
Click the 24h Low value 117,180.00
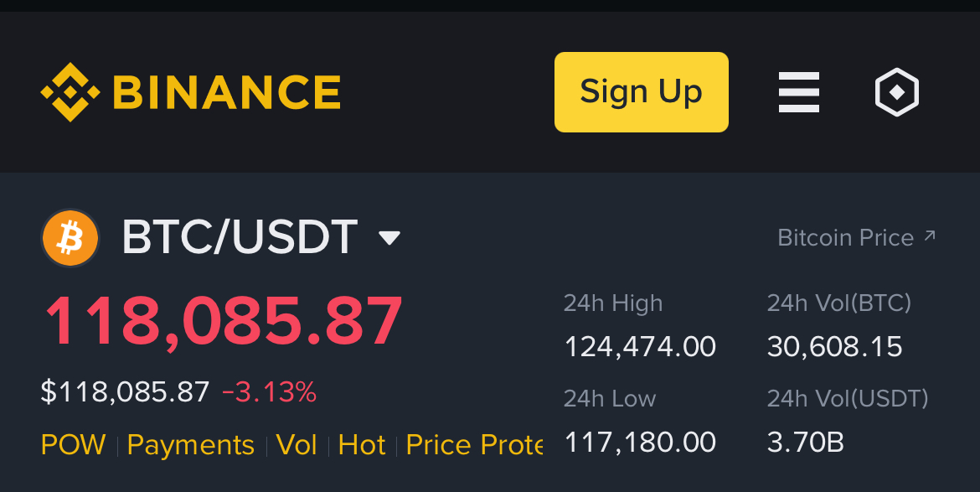[640, 442]
